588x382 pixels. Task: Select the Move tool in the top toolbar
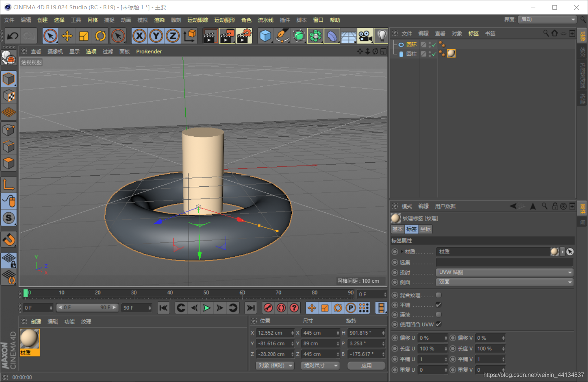point(67,36)
